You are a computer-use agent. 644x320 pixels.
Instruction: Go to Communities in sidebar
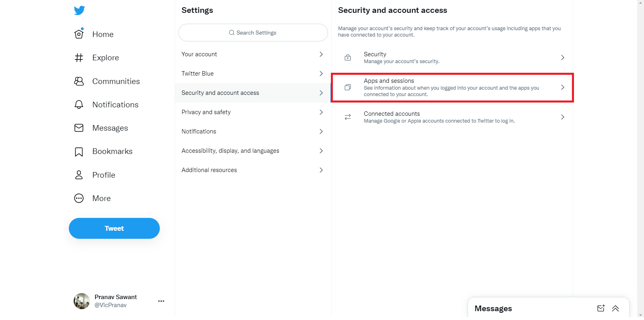pyautogui.click(x=116, y=81)
